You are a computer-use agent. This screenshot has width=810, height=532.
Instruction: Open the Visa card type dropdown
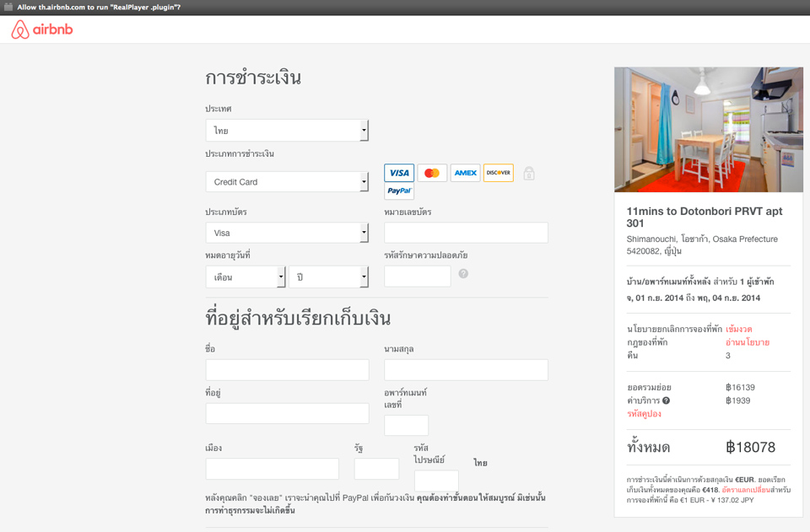coord(287,233)
